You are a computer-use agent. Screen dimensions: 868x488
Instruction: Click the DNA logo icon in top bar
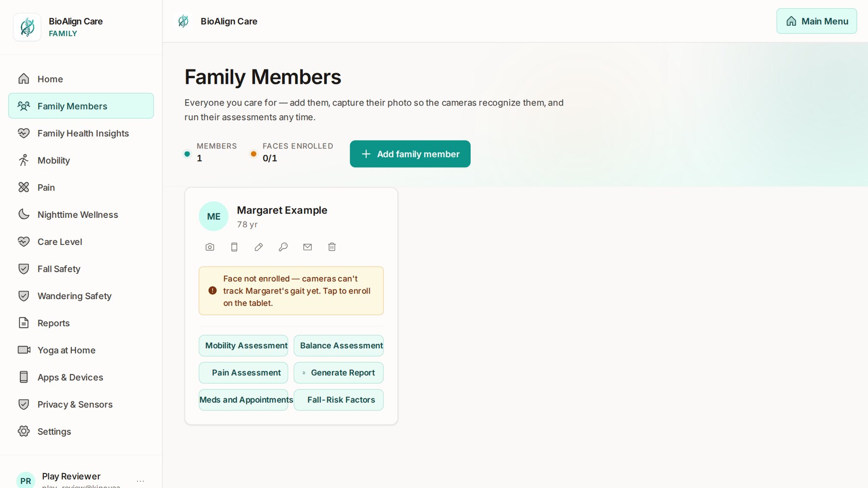pyautogui.click(x=183, y=21)
